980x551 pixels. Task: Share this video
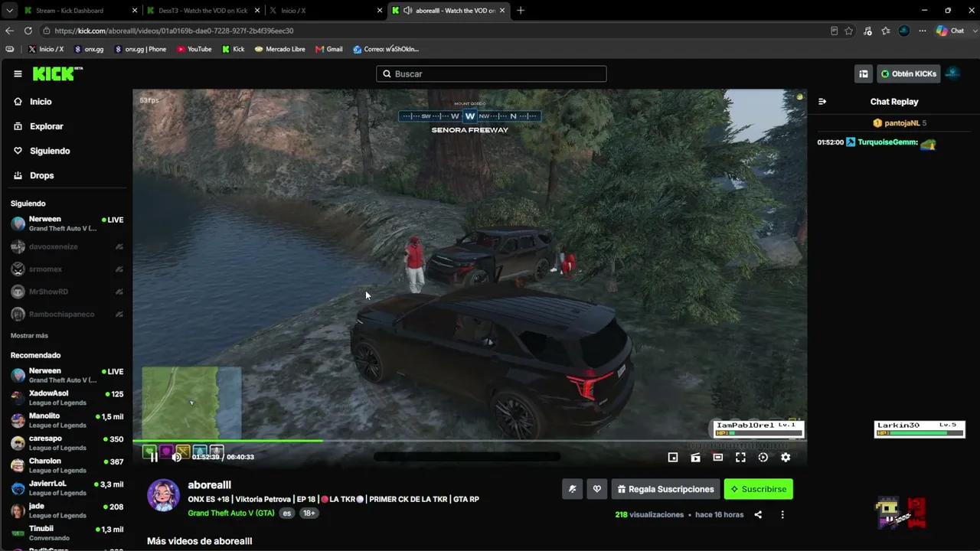pyautogui.click(x=758, y=515)
